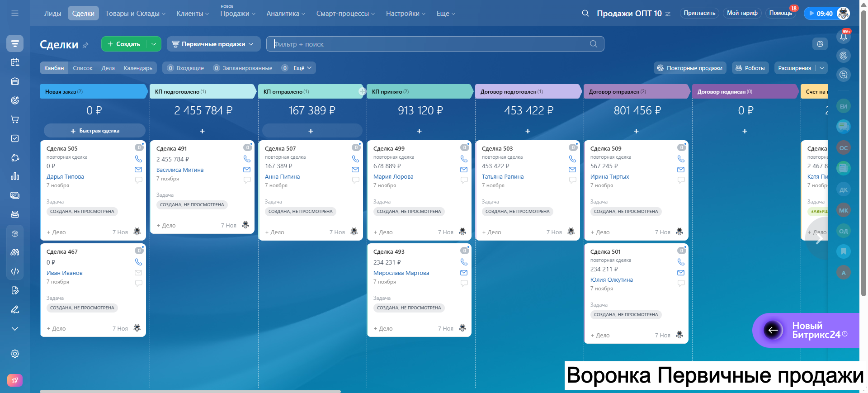Open the robot head icon in left sidebar
The width and height of the screenshot is (868, 393).
15,214
